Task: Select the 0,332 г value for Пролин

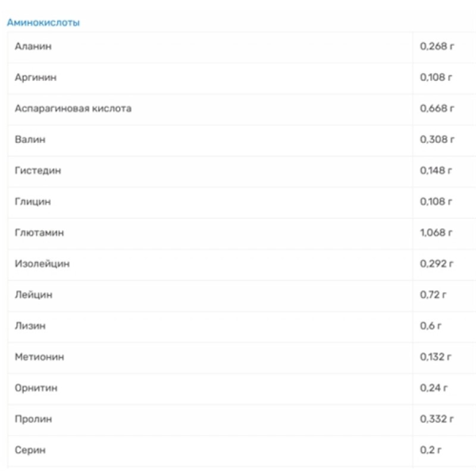Action: 437,419
